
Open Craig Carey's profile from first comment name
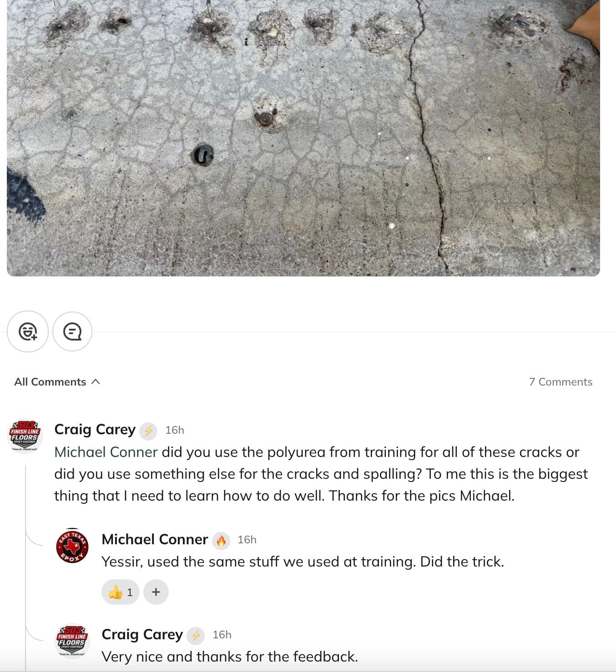click(x=95, y=430)
